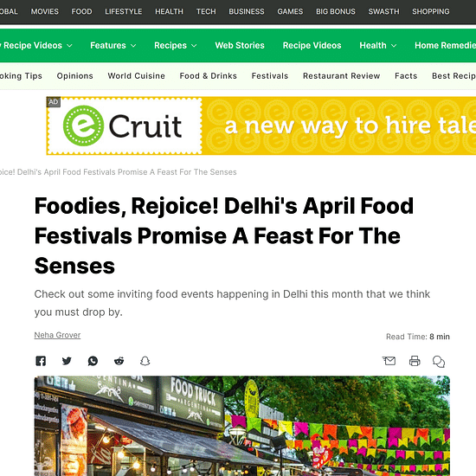Open the Web Stories menu item
The image size is (476, 476).
coord(240,46)
